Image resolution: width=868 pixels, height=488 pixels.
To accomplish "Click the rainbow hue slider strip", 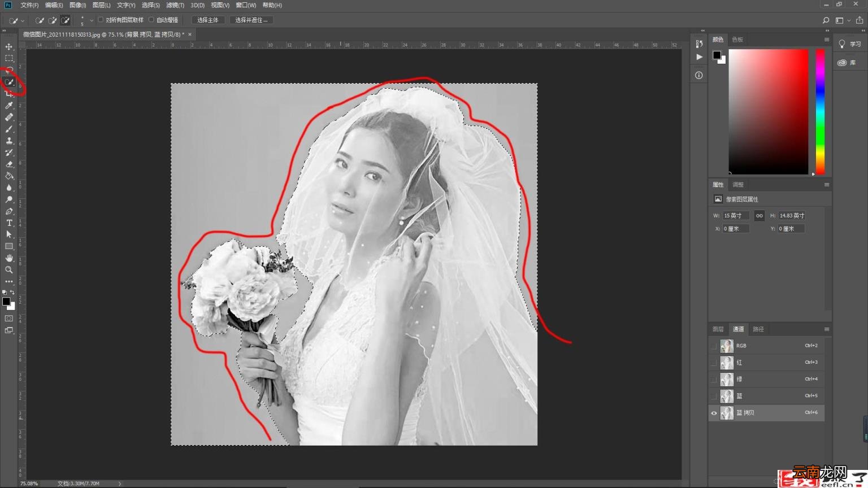I will pos(820,112).
